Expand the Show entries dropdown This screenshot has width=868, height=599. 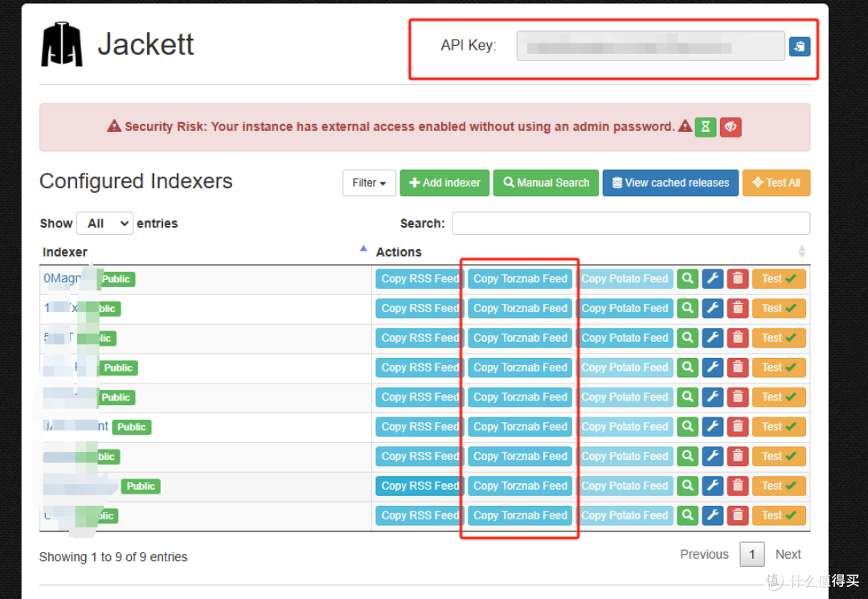click(104, 223)
